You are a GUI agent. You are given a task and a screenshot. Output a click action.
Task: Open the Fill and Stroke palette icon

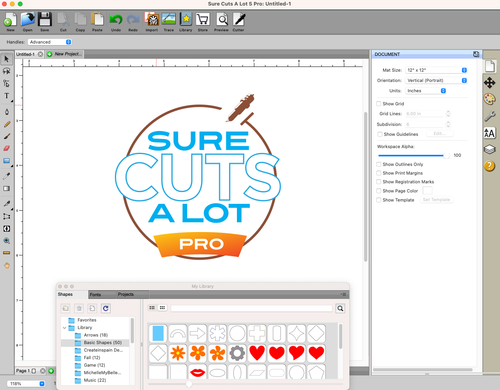pyautogui.click(x=490, y=99)
